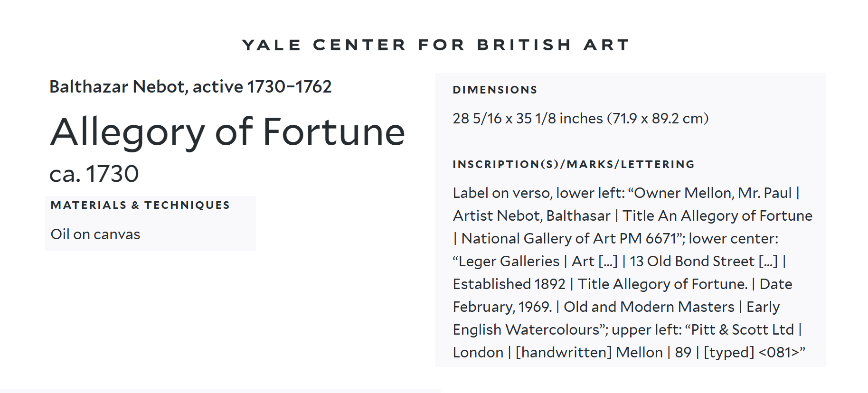Screen dimensions: 868x393
Task: Select the Materials & Techniques heading
Action: (x=140, y=205)
